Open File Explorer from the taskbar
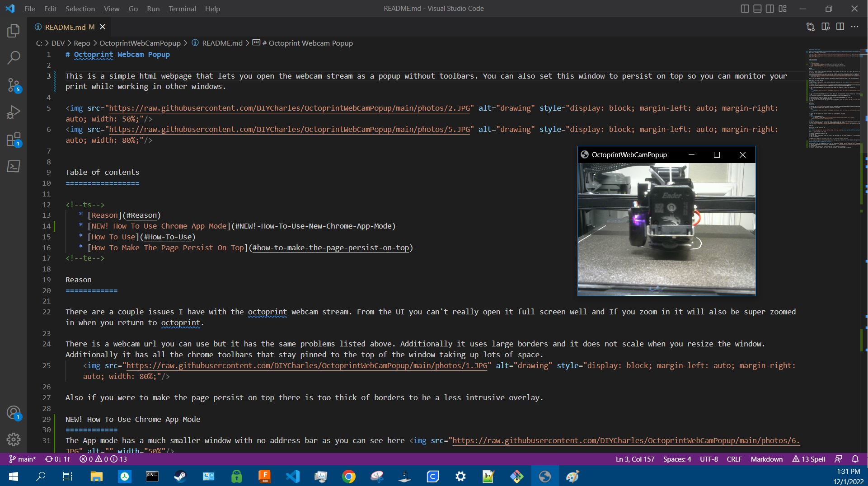This screenshot has height=486, width=868. (96, 476)
